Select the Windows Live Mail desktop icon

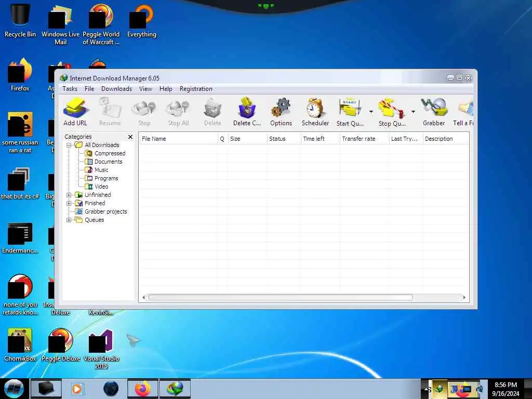(x=60, y=24)
